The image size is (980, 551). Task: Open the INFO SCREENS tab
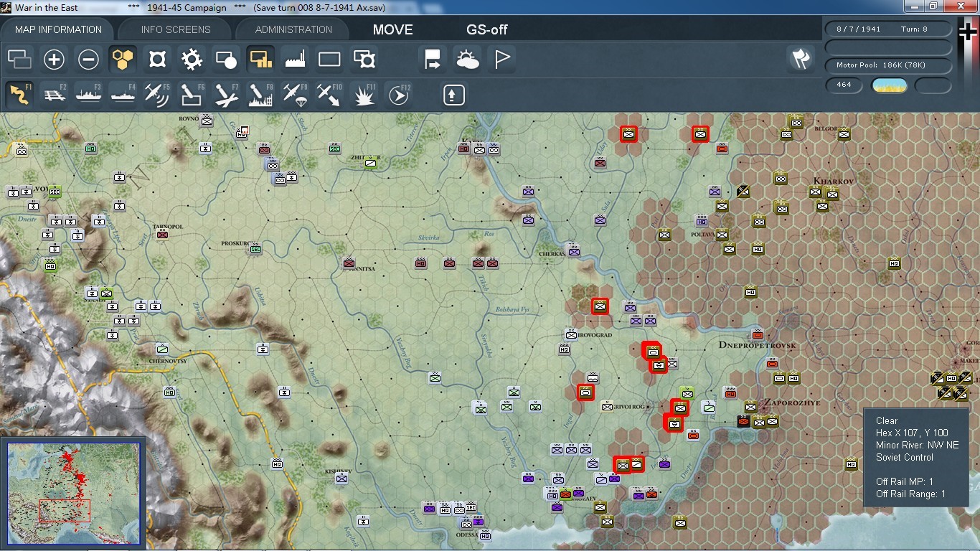click(x=176, y=29)
